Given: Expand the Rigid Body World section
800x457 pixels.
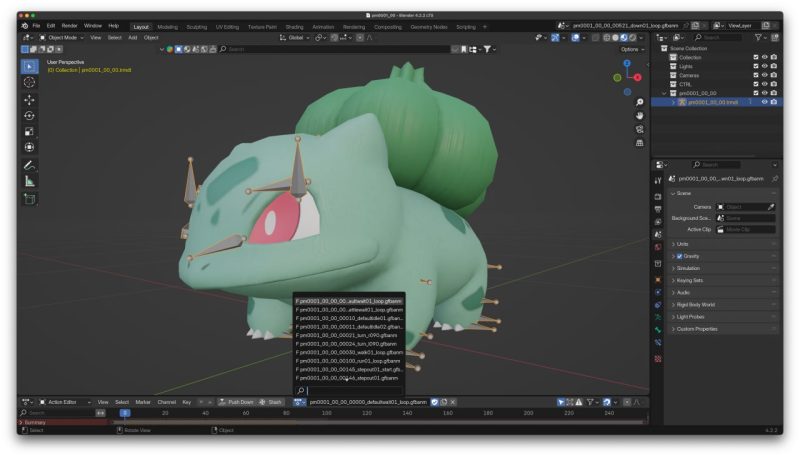Looking at the screenshot, I should (694, 304).
